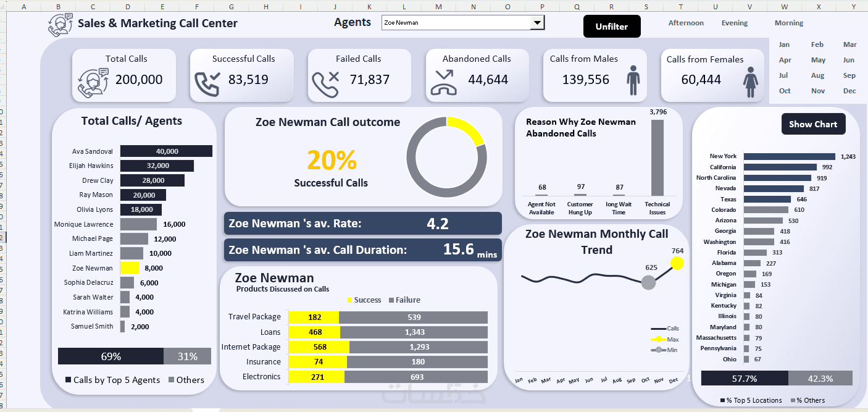Image resolution: width=868 pixels, height=412 pixels.
Task: Click the Max legend entry in trend chart
Action: pyautogui.click(x=665, y=339)
